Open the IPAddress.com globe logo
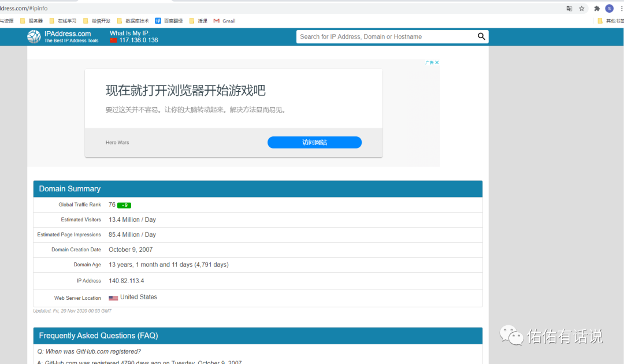This screenshot has width=624, height=364. [x=34, y=36]
